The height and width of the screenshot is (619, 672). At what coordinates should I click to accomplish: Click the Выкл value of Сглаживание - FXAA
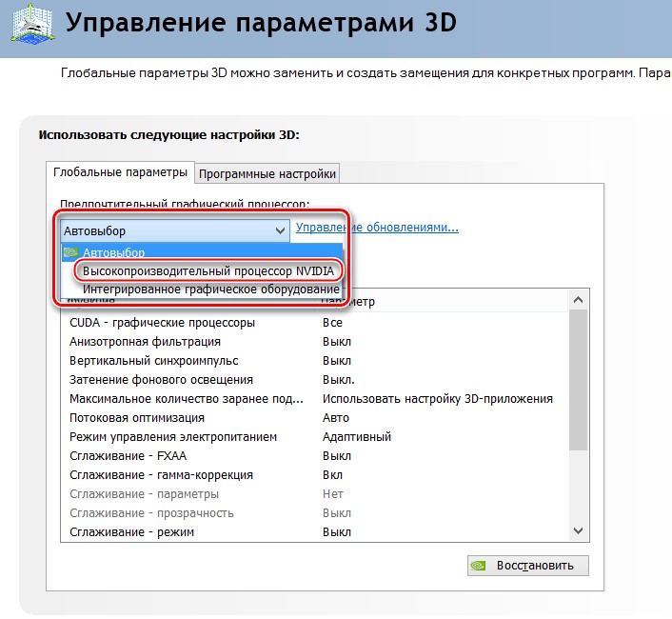click(337, 455)
